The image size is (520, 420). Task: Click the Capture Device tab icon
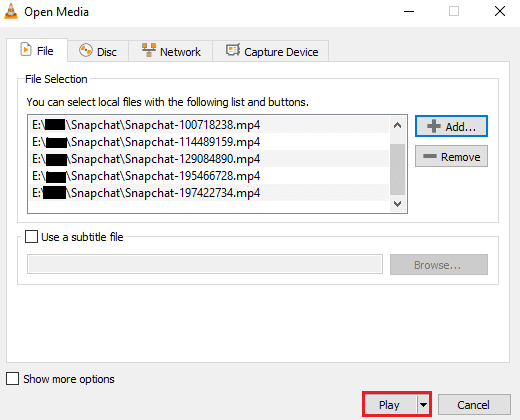click(233, 50)
